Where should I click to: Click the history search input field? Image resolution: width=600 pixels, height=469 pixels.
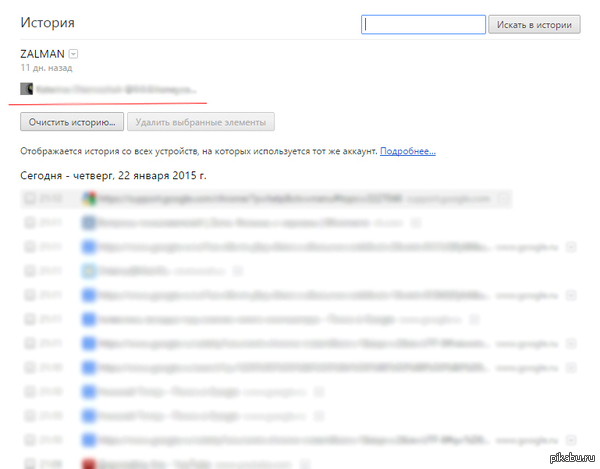[x=423, y=24]
